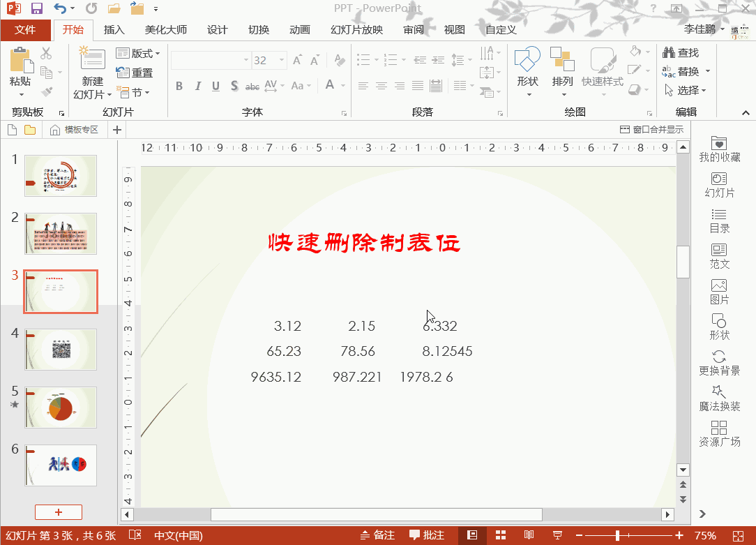The height and width of the screenshot is (545, 756).
Task: Insert a new slide with 新建幻灯片 icon
Action: tap(93, 59)
